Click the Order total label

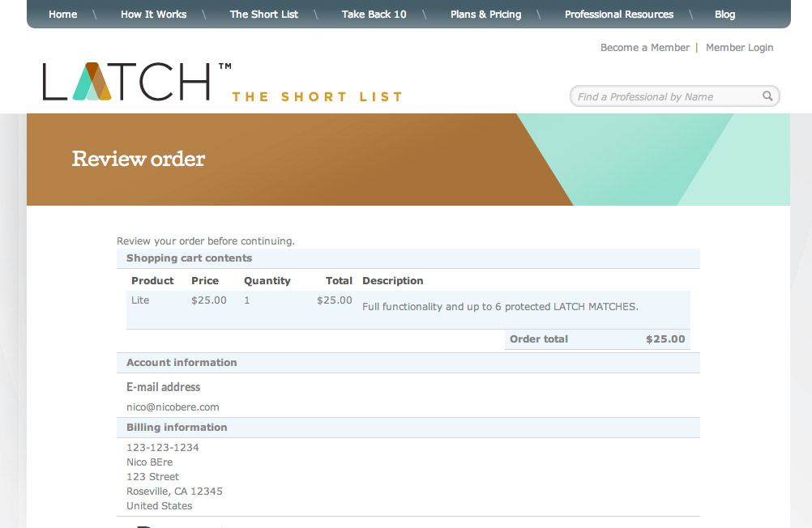tap(539, 339)
